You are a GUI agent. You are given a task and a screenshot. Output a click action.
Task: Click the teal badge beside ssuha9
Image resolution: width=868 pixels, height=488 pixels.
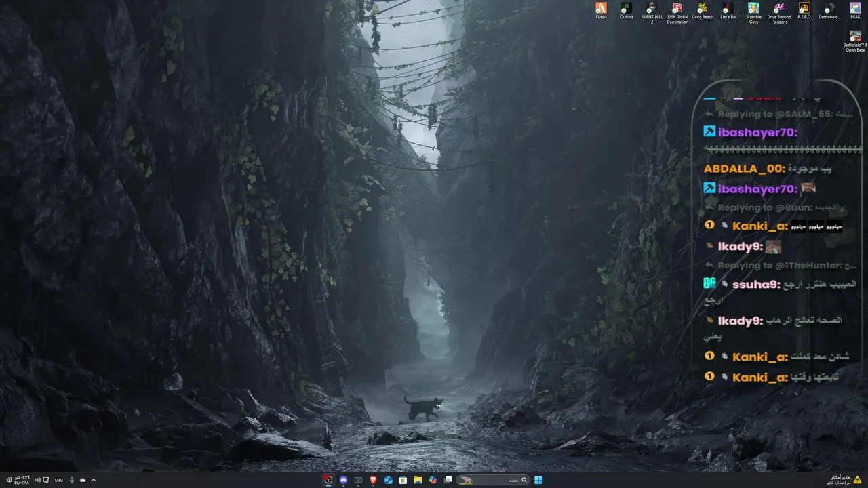click(709, 284)
